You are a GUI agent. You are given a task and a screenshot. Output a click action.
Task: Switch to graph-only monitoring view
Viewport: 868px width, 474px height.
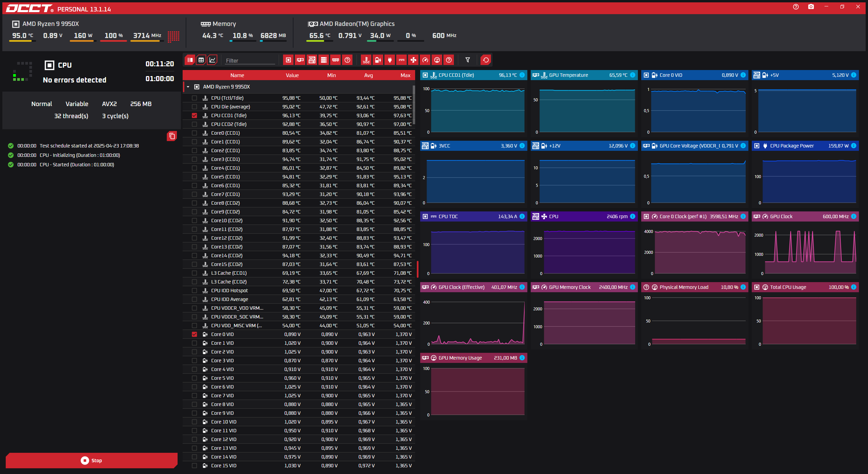click(x=212, y=60)
